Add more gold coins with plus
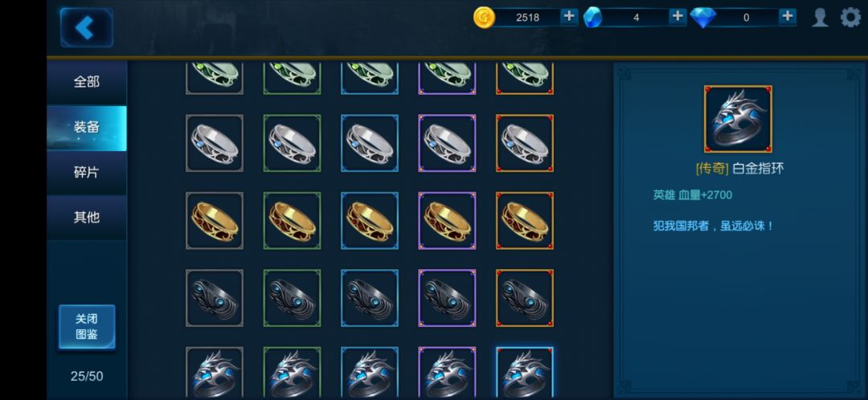This screenshot has height=400, width=868. tap(568, 17)
